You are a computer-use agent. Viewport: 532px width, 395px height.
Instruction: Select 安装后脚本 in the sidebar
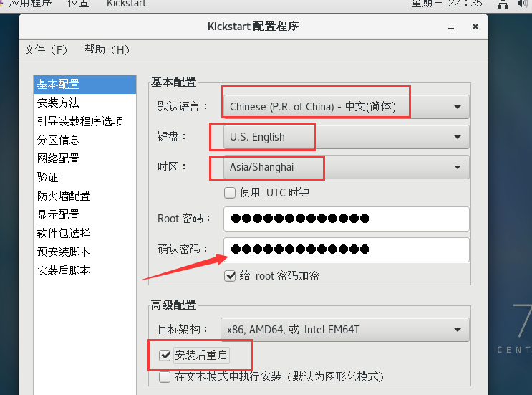(x=84, y=271)
